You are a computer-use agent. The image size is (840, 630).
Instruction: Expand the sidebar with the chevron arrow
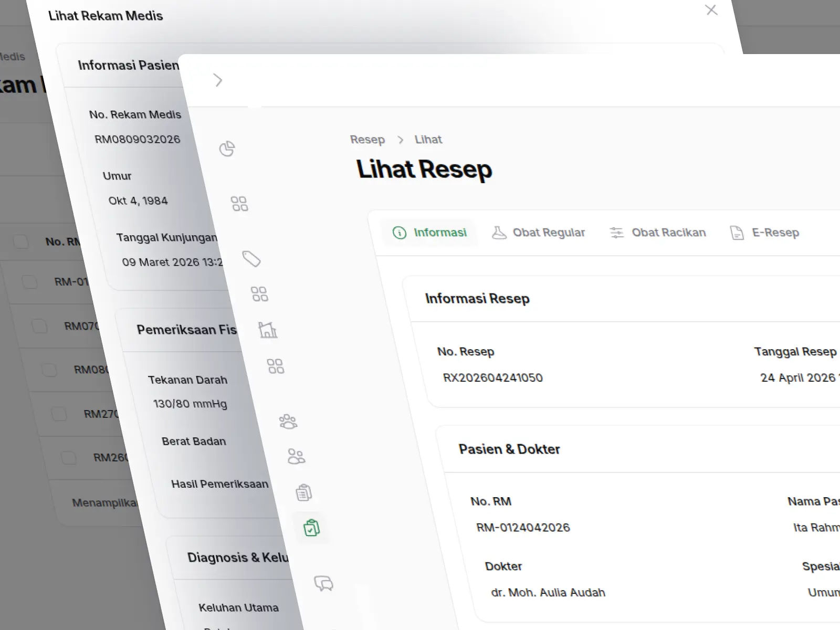[218, 80]
